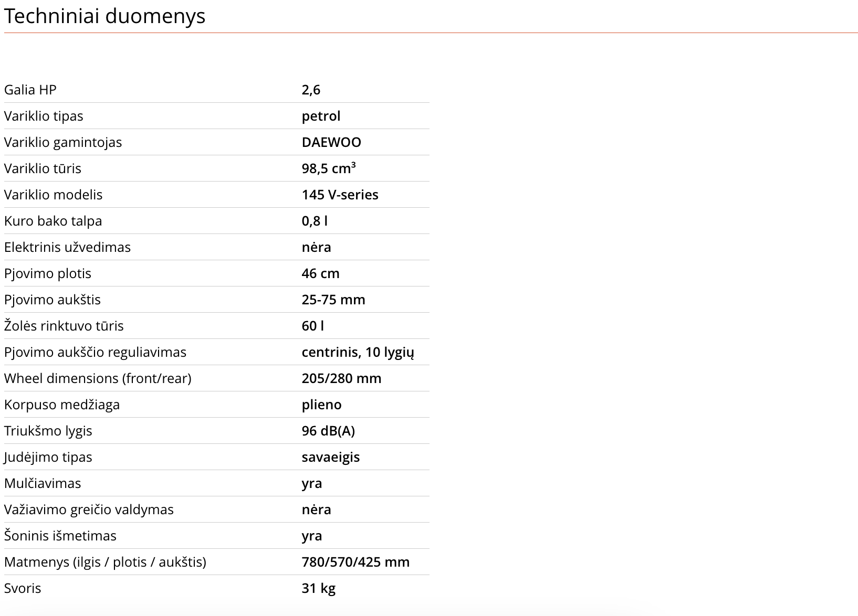Click the 'Variklio tipas' label
Image resolution: width=858 pixels, height=616 pixels.
point(44,116)
